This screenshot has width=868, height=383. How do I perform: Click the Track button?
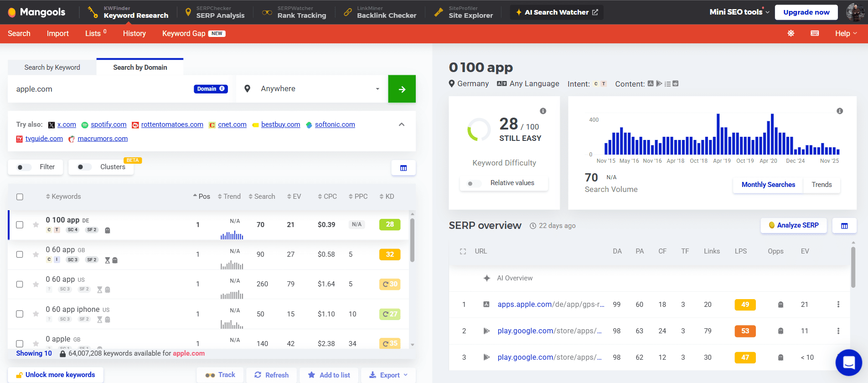coord(220,375)
